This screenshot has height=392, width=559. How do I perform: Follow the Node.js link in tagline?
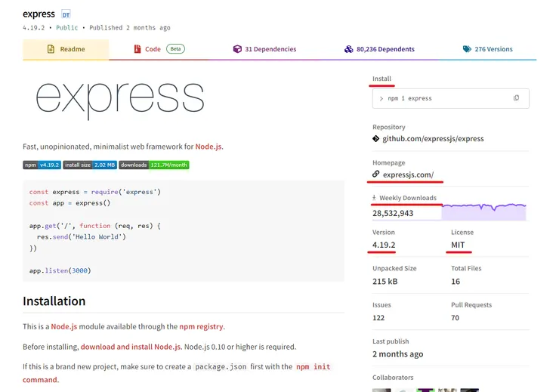point(208,147)
